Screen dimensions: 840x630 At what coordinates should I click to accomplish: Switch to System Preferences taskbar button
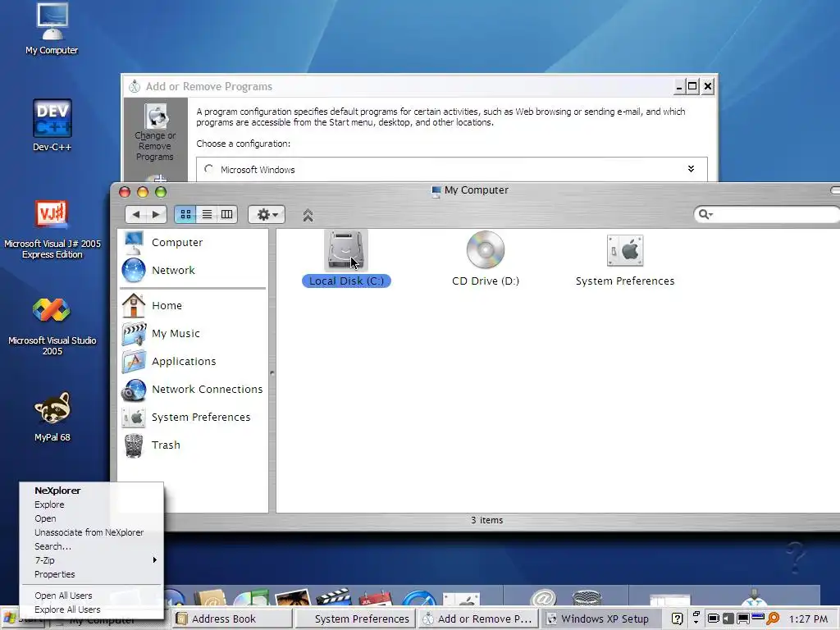click(x=356, y=619)
